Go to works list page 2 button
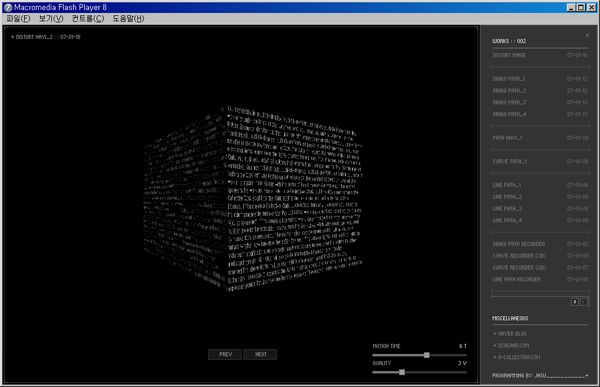This screenshot has height=387, width=600. click(584, 302)
